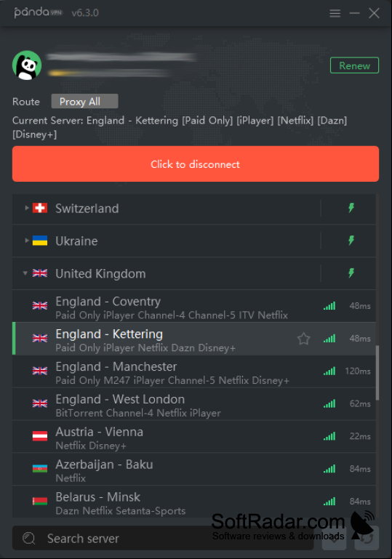Click the lightning quick-connect icon for Ukraine

pyautogui.click(x=351, y=241)
